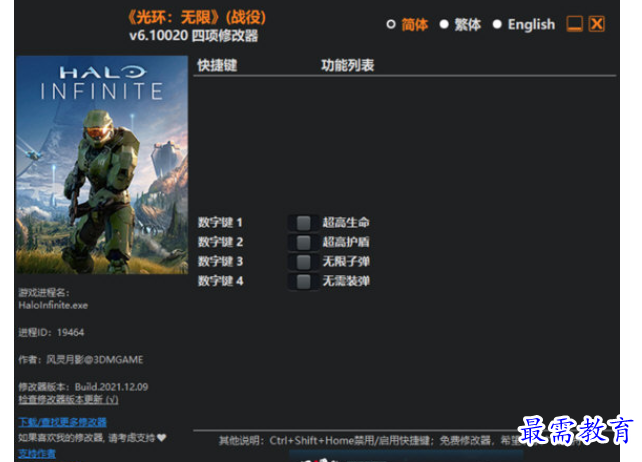Click the 数字键 4 hotkey label

[220, 281]
